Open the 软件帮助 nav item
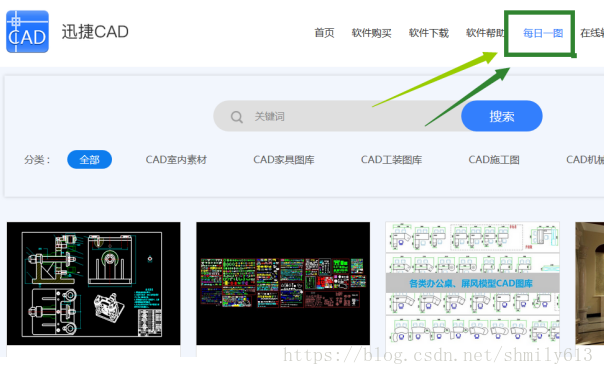The height and width of the screenshot is (375, 604). click(x=485, y=33)
